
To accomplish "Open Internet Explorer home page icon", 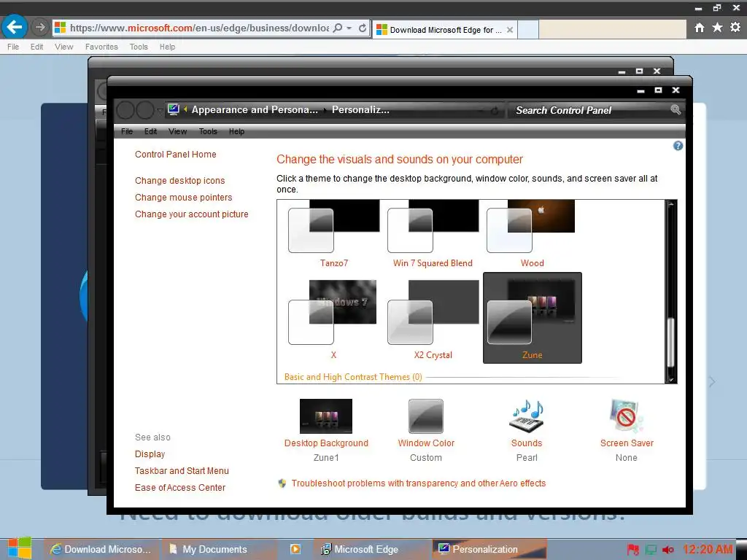I will pyautogui.click(x=700, y=28).
